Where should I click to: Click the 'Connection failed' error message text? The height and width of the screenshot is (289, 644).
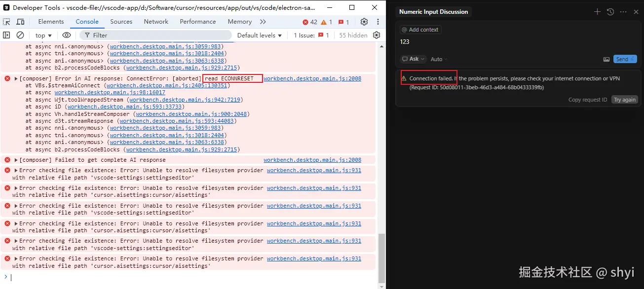click(431, 78)
